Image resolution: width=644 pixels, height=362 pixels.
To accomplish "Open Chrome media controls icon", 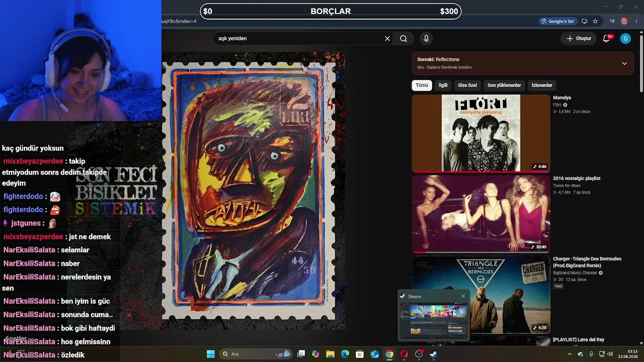I will point(612,21).
